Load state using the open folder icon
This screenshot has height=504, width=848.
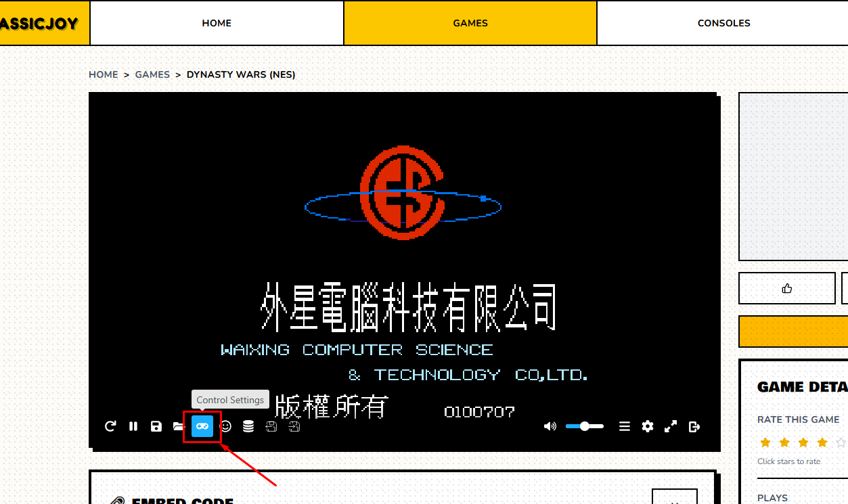coord(179,426)
